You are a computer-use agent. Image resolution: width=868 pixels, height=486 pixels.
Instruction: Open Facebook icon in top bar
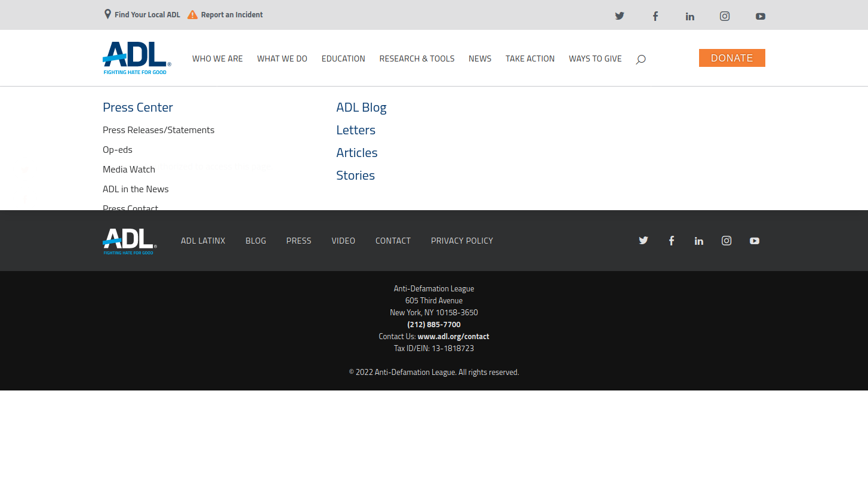655,16
